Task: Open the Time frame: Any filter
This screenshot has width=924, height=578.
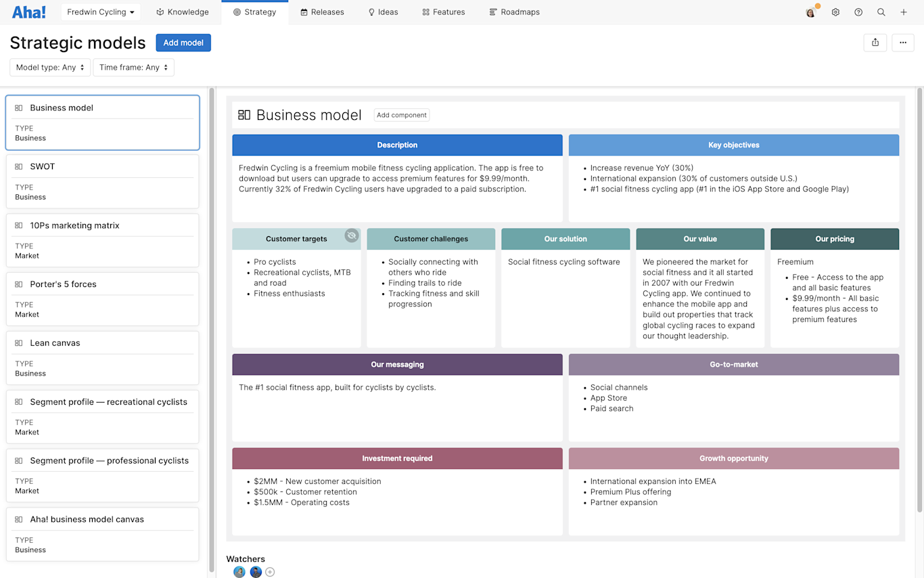Action: (133, 67)
